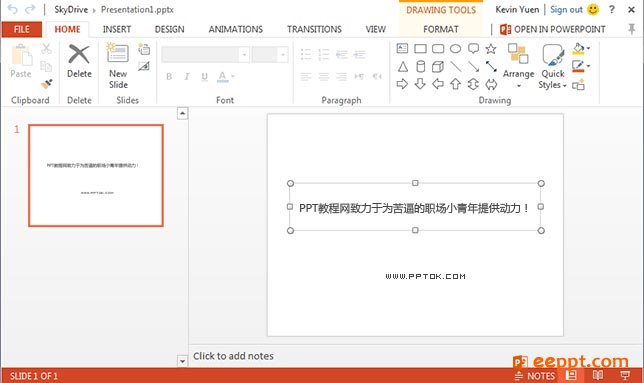This screenshot has width=644, height=383.
Task: Select the Double Arrow line shape
Action: 491,67
